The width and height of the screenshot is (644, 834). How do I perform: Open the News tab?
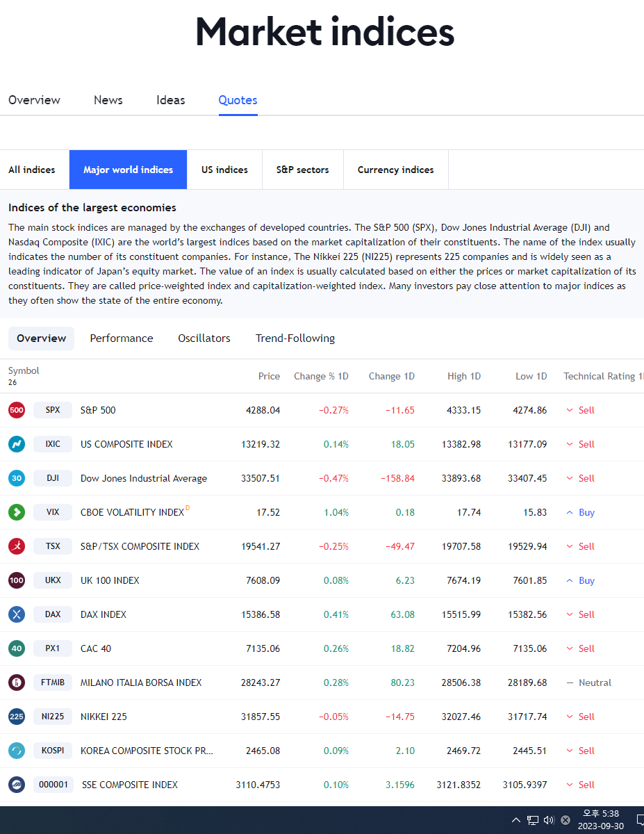pyautogui.click(x=108, y=100)
